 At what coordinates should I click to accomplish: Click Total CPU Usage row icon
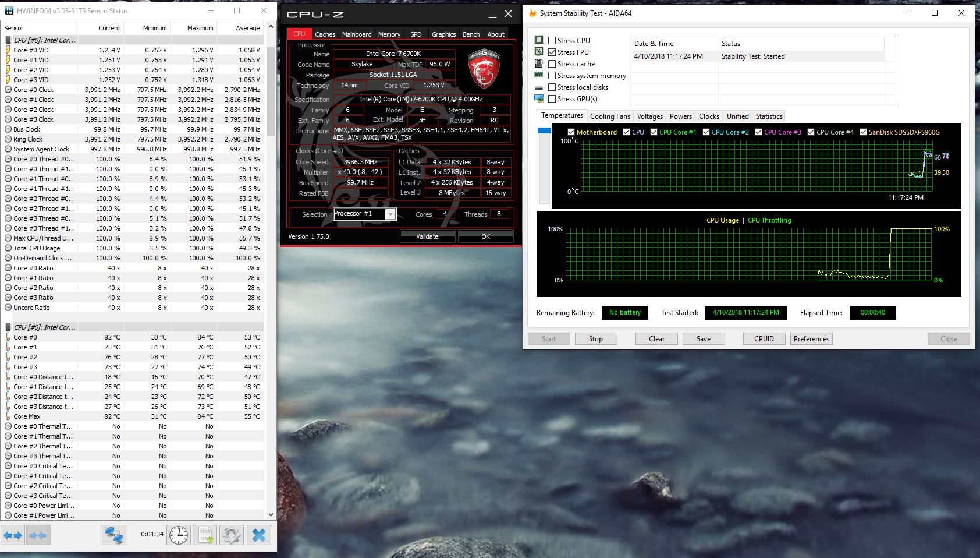click(8, 248)
